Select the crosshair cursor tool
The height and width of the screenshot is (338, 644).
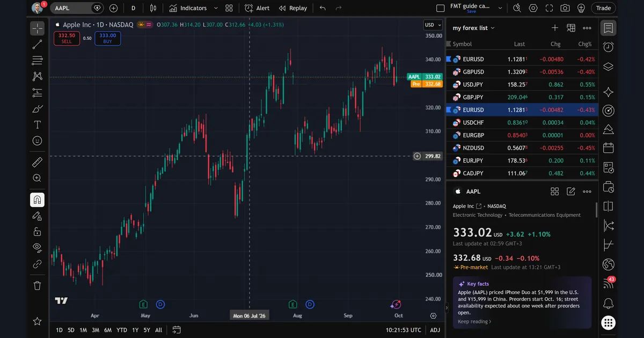(x=37, y=28)
